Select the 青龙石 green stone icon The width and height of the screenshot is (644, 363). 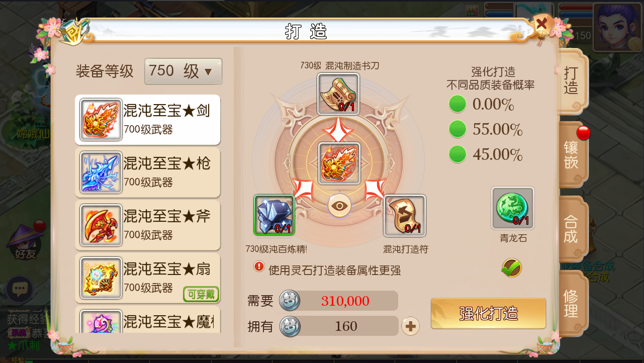pos(513,208)
